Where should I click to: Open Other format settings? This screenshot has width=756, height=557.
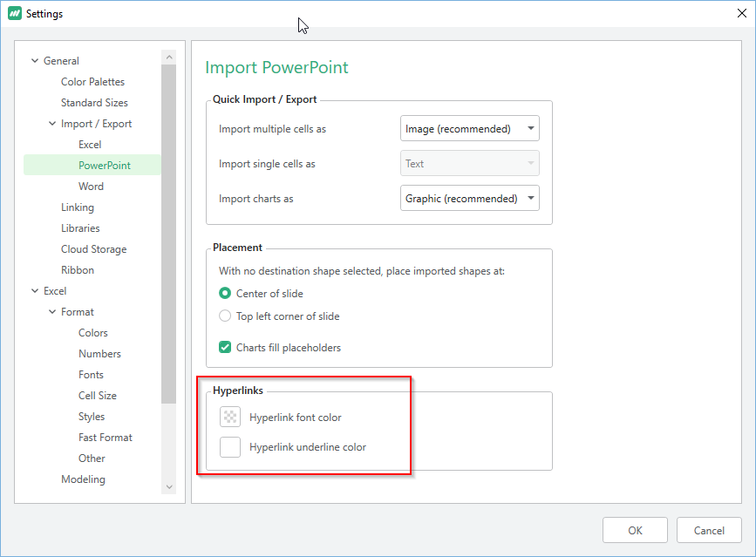tap(92, 459)
